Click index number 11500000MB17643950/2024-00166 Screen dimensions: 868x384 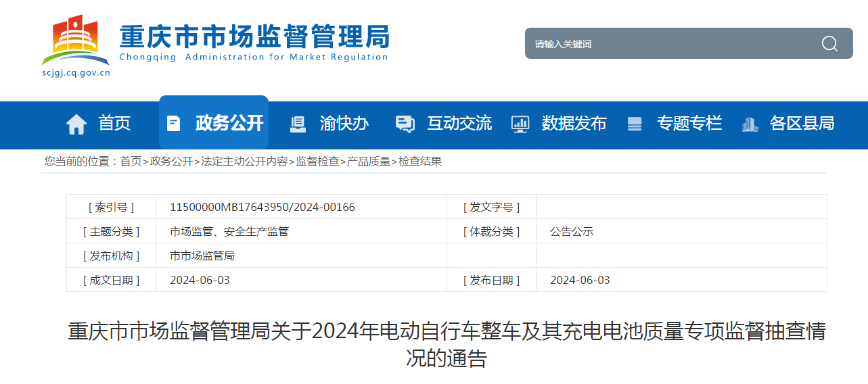[262, 207]
